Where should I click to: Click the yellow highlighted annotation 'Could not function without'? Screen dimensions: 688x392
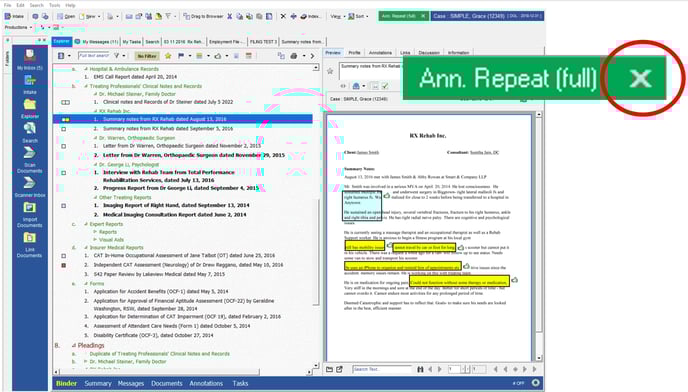click(x=459, y=281)
